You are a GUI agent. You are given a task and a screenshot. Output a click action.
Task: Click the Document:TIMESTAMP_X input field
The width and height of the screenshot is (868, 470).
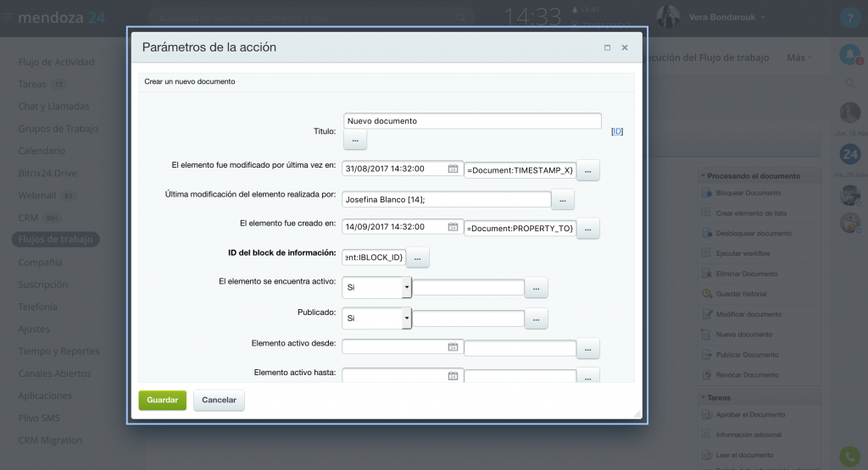520,170
